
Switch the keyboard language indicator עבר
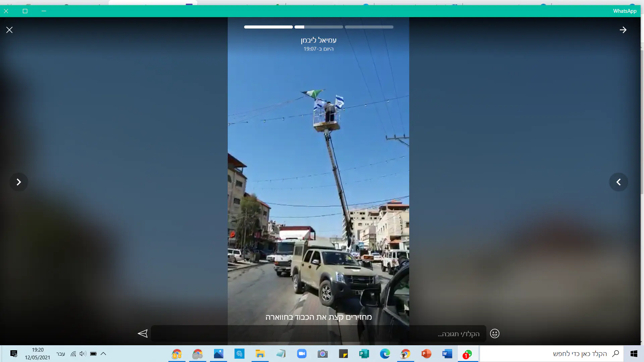[x=61, y=354]
